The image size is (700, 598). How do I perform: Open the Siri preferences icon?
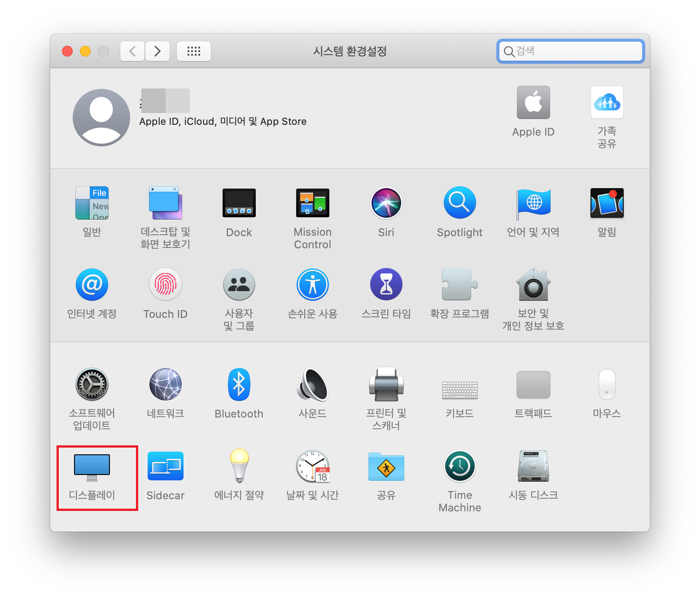tap(386, 203)
